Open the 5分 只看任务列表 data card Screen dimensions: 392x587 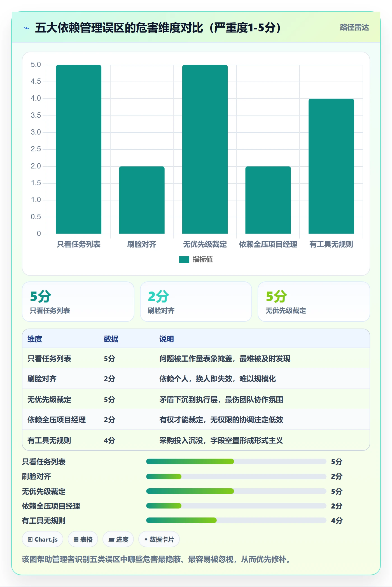(78, 302)
